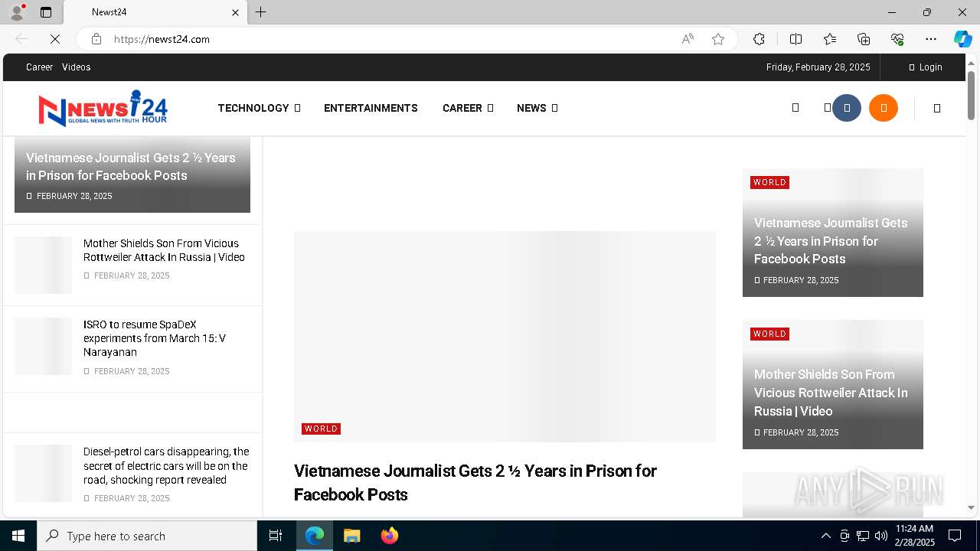980x551 pixels.
Task: Click the orange circular social icon
Action: (884, 108)
